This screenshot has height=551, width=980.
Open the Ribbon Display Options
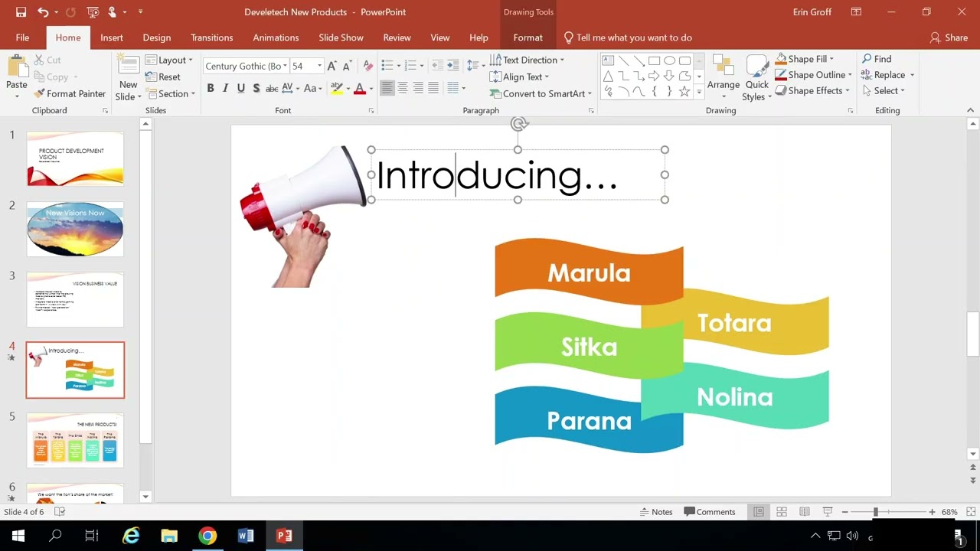(856, 12)
